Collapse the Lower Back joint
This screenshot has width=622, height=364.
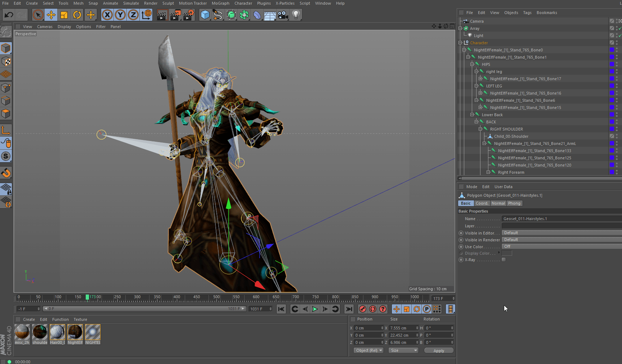472,115
